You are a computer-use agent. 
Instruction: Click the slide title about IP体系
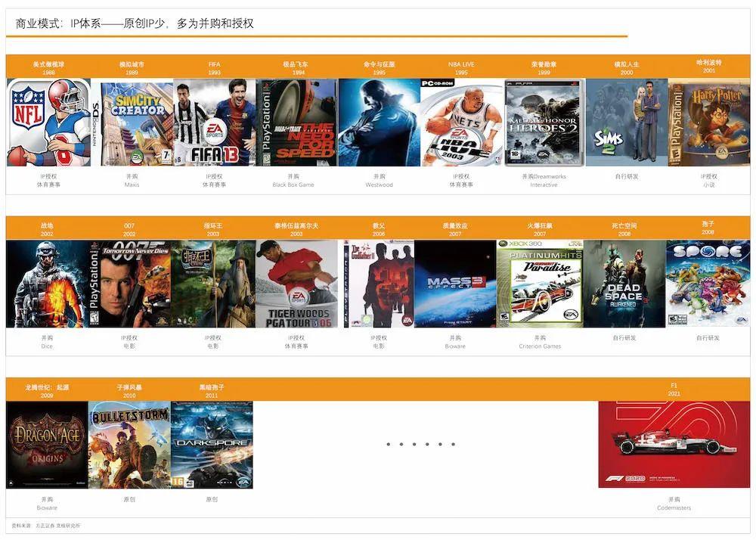coord(135,23)
